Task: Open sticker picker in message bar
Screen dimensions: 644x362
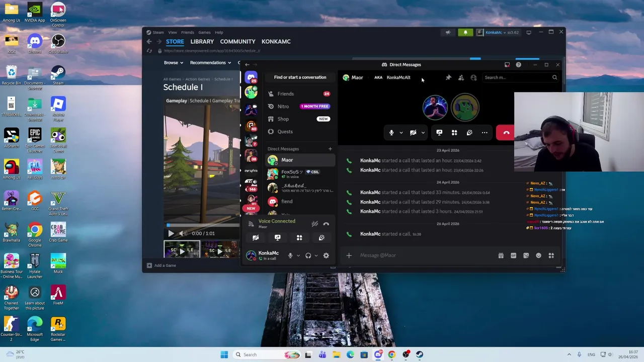Action: [x=526, y=255]
